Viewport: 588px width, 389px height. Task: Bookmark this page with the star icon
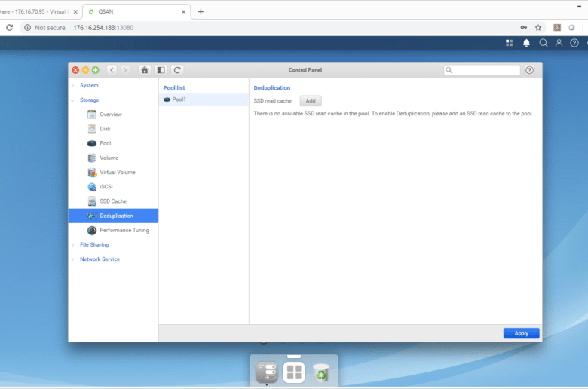coord(538,27)
